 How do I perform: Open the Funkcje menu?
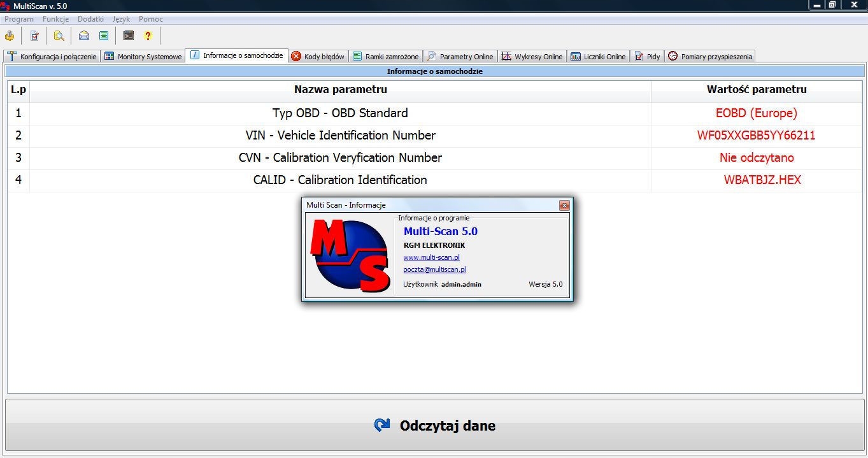click(55, 19)
